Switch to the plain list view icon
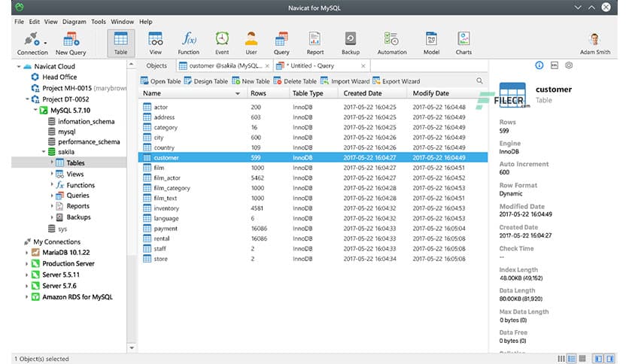629x364 pixels. point(582,359)
